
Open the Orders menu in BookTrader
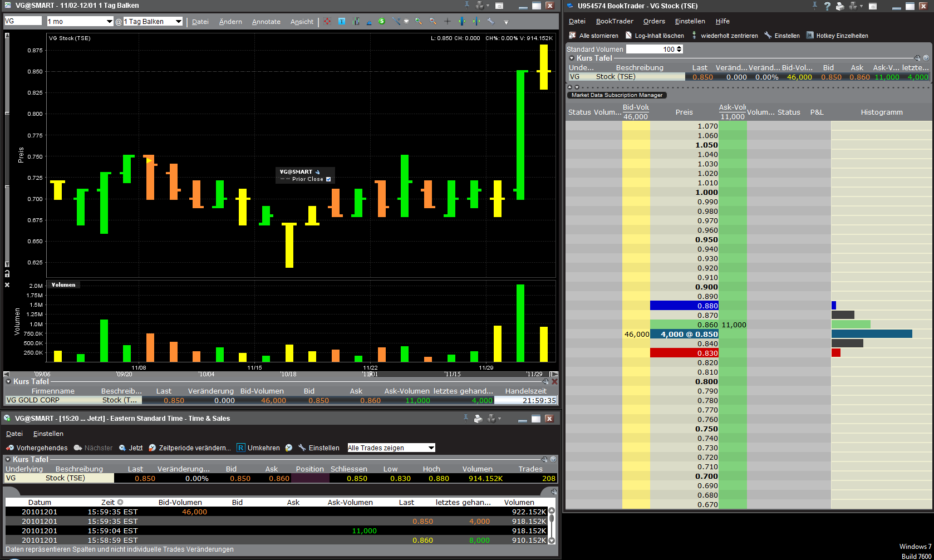click(x=653, y=21)
